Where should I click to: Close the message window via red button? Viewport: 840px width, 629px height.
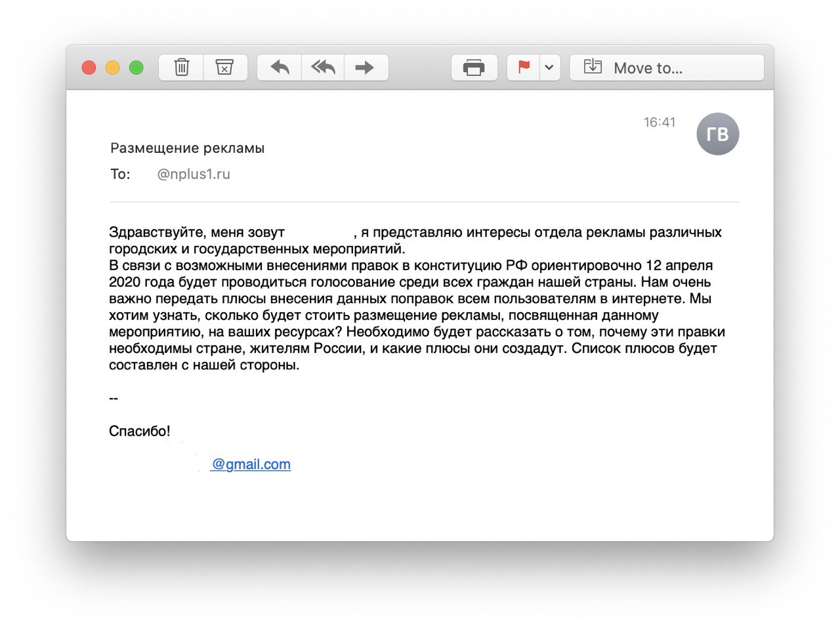(89, 68)
